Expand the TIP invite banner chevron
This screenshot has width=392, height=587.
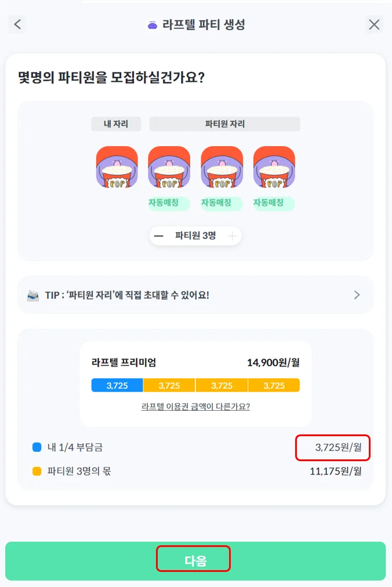[x=357, y=295]
